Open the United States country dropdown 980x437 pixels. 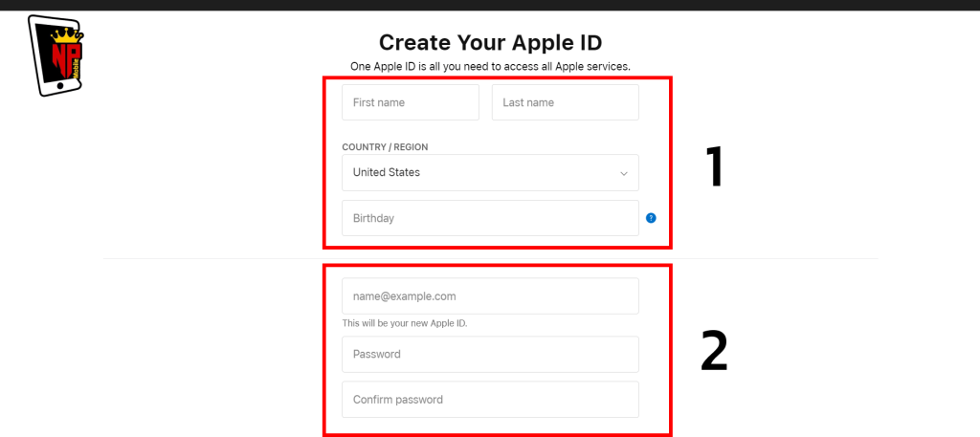(490, 172)
